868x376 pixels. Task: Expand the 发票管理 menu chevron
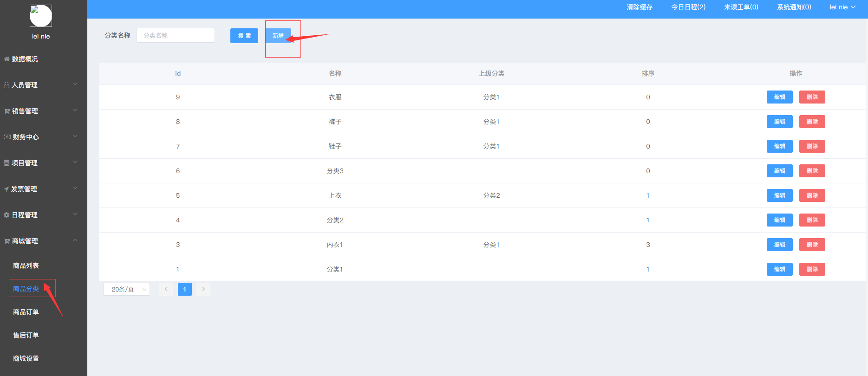(75, 188)
